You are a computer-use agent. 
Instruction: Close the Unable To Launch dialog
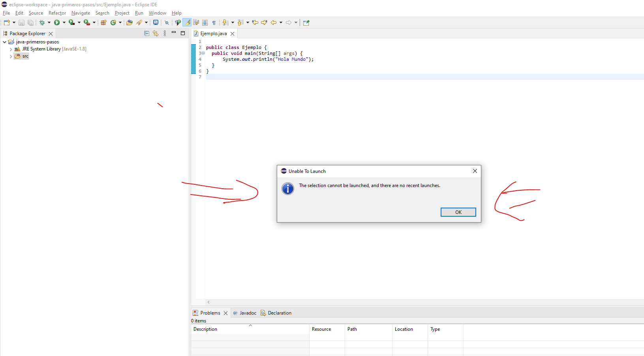pyautogui.click(x=475, y=171)
